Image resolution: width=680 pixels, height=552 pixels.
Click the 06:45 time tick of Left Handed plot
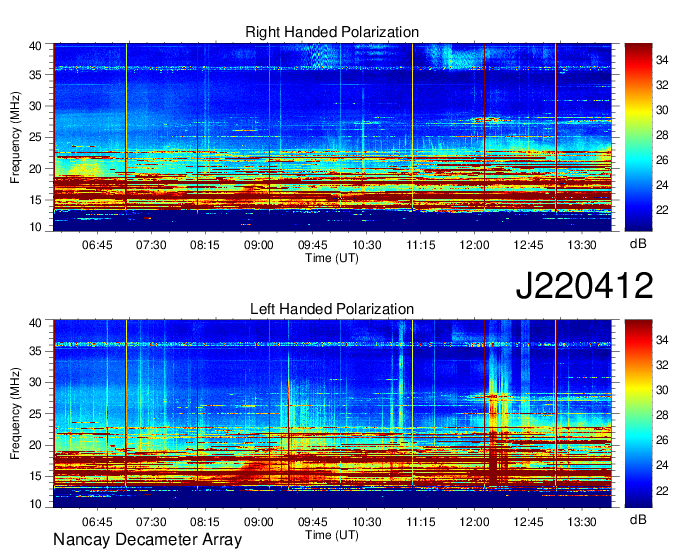click(97, 521)
